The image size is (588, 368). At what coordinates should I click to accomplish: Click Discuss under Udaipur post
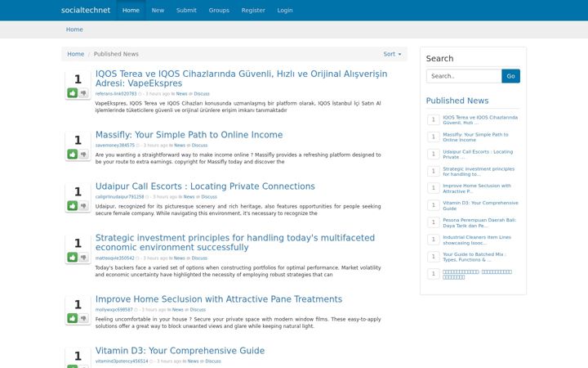(209, 197)
